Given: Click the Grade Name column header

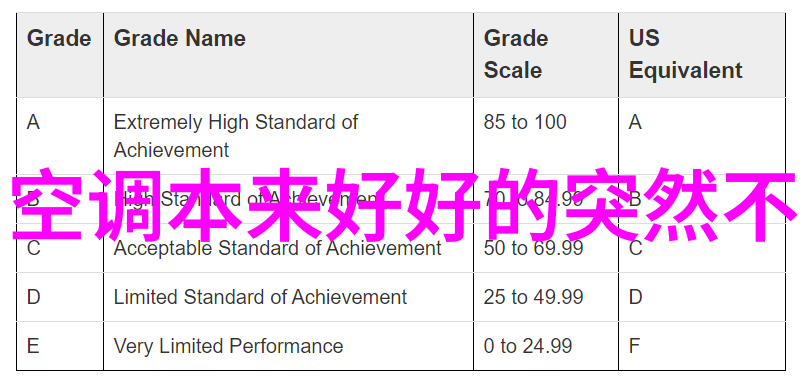Looking at the screenshot, I should [x=288, y=55].
